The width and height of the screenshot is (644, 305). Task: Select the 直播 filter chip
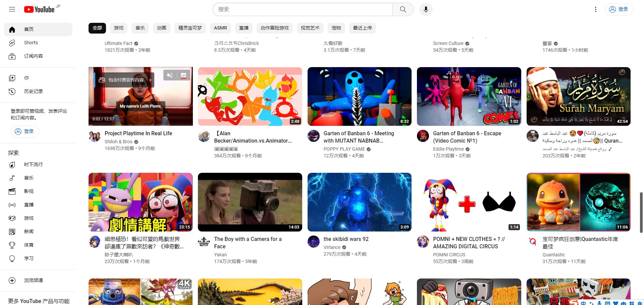244,28
